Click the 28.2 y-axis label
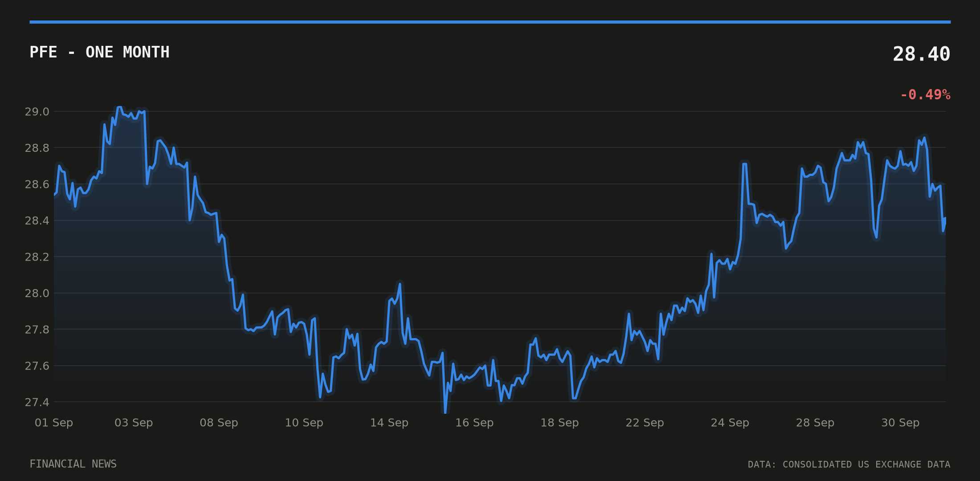 click(x=37, y=257)
